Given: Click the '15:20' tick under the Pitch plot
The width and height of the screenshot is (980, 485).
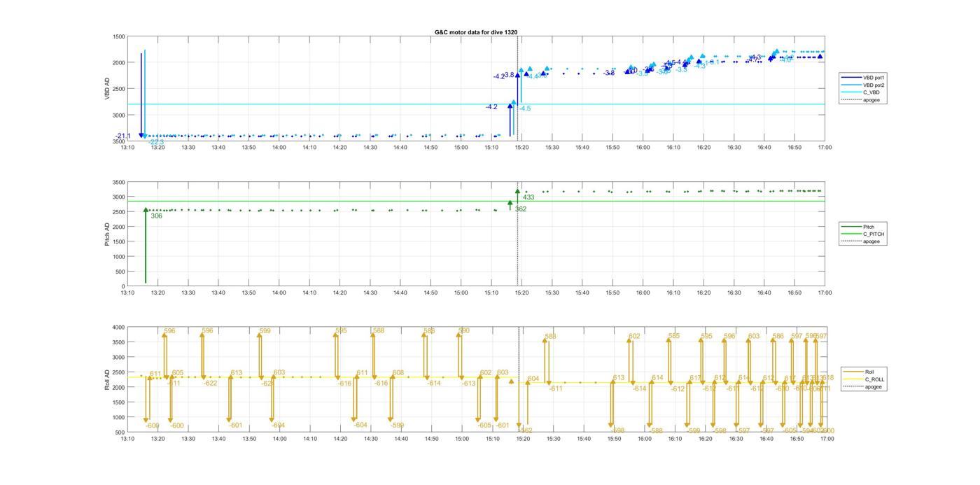Looking at the screenshot, I should click(x=521, y=293).
